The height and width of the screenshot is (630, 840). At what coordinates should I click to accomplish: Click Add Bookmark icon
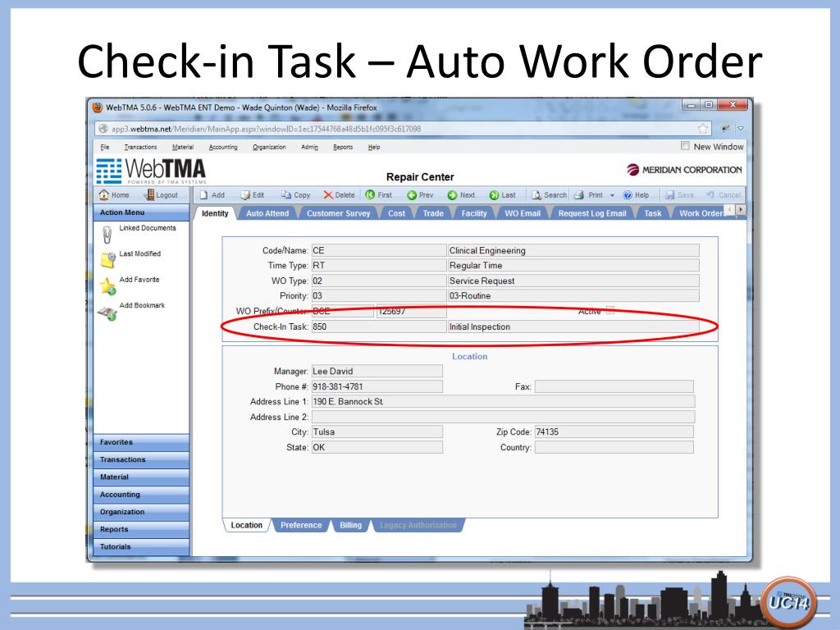click(x=107, y=313)
